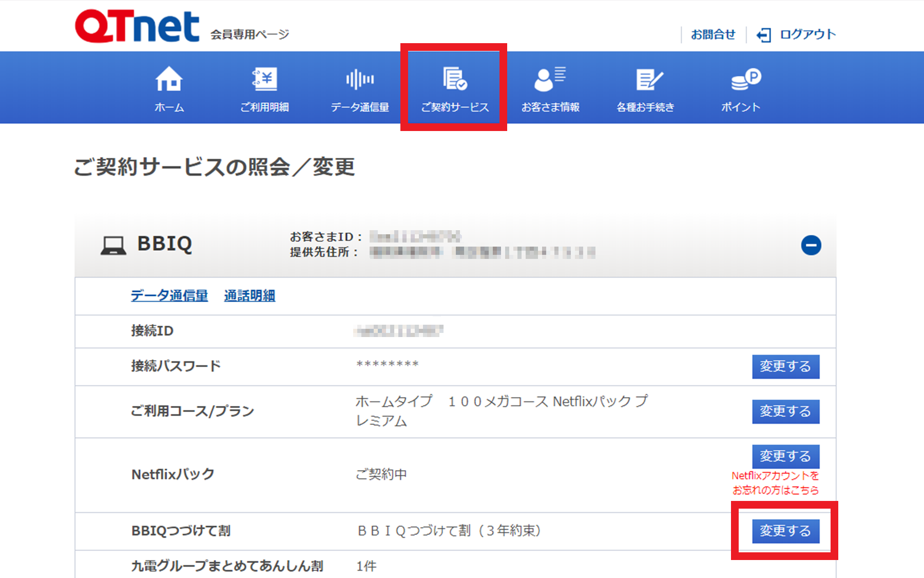Click 変更する for ご利用コース/プラン
Viewport: 924px width, 578px height.
785,412
